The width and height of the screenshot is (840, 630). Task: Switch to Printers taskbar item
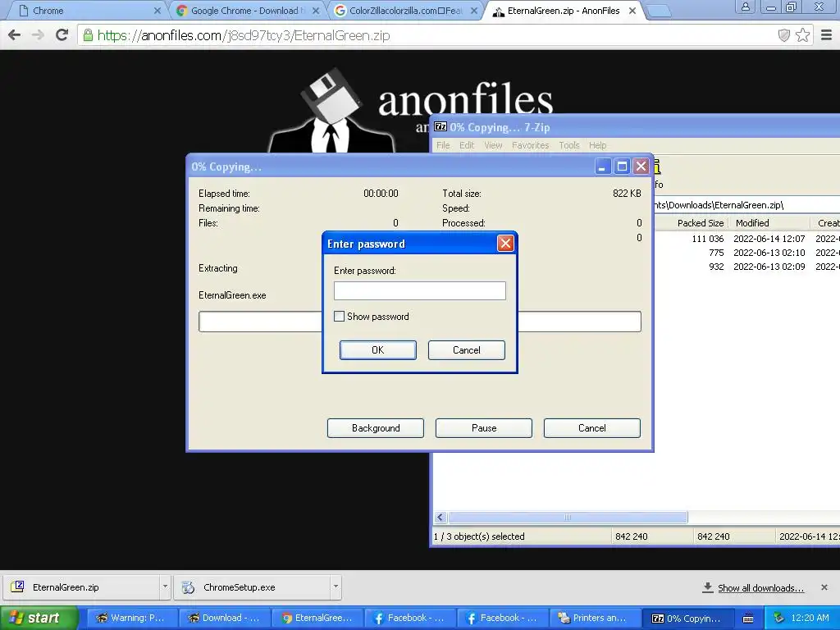point(596,618)
